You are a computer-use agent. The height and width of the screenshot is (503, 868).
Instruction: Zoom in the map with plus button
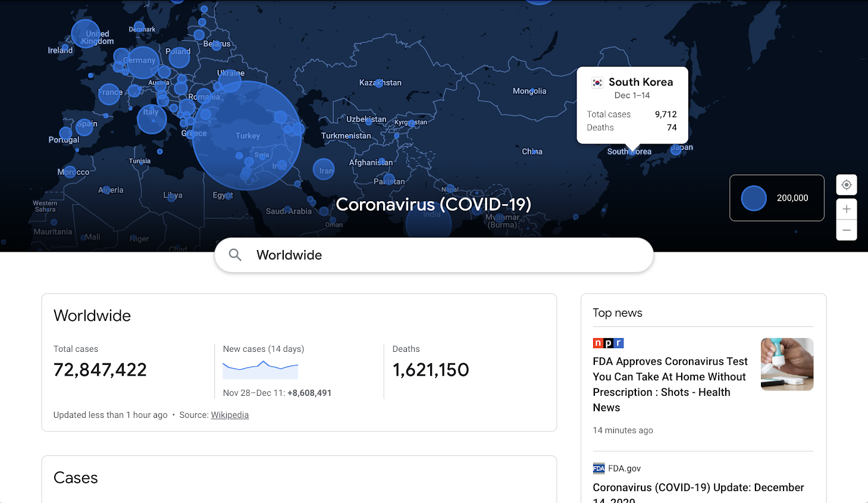pos(846,209)
